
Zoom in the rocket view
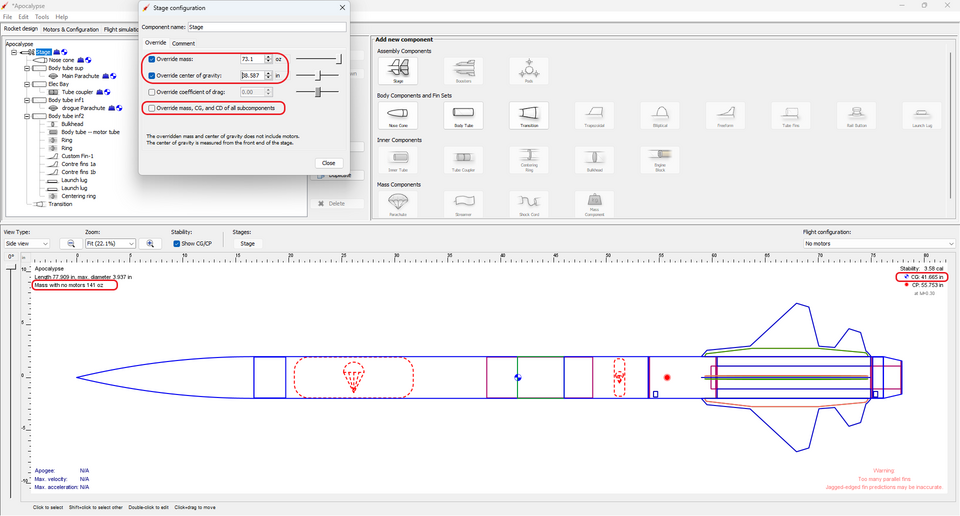[150, 244]
